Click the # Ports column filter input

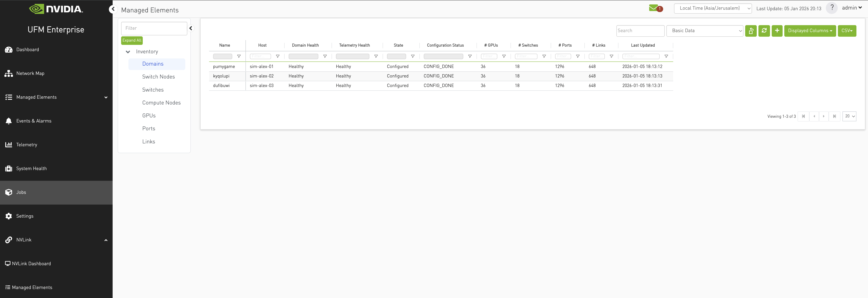point(563,57)
